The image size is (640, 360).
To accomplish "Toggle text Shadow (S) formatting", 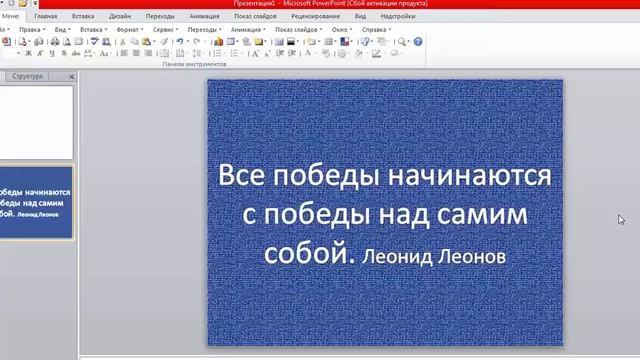I will pos(64,53).
